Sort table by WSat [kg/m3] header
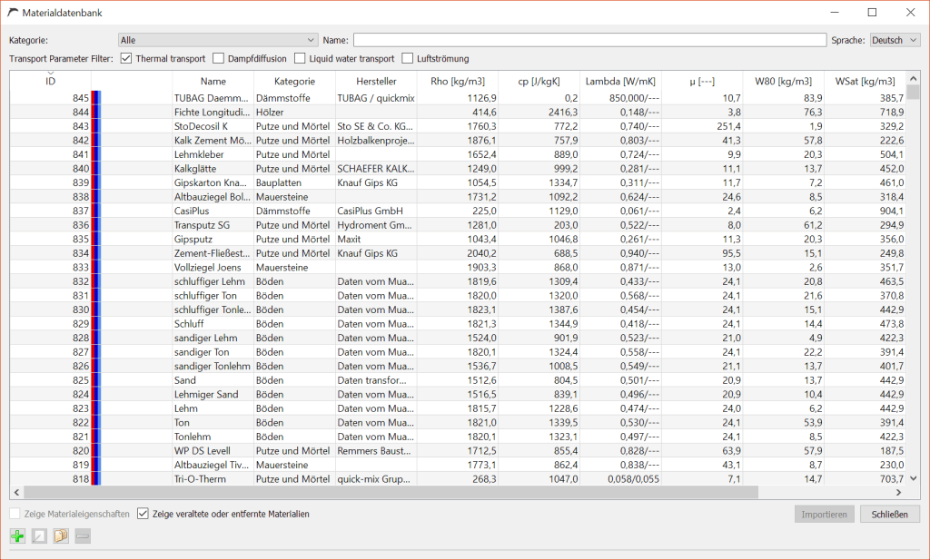 [865, 81]
